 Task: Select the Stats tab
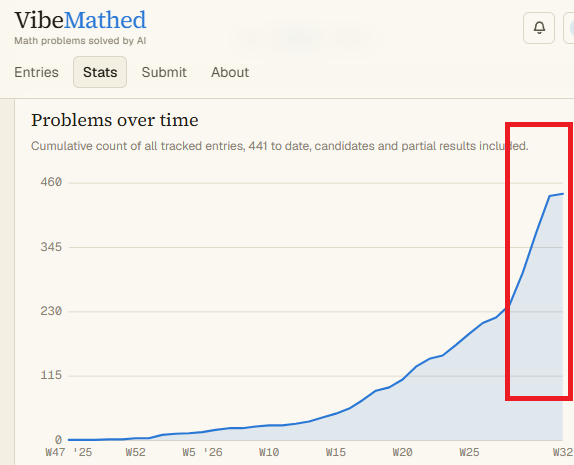click(100, 72)
